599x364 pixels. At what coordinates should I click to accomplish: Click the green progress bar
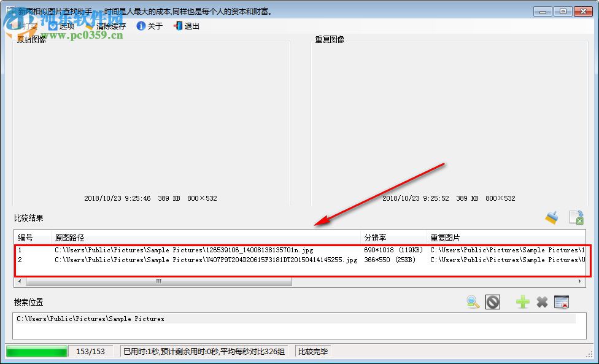[x=37, y=351]
